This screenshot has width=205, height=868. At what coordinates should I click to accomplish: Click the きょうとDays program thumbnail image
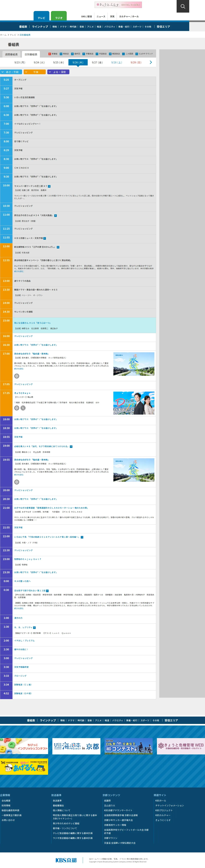coord(134,403)
